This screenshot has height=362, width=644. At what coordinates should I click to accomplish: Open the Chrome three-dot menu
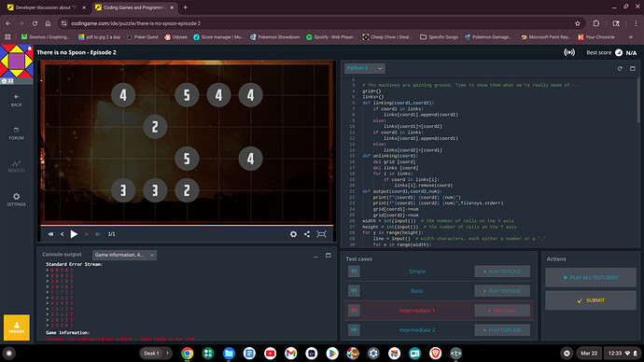point(636,23)
